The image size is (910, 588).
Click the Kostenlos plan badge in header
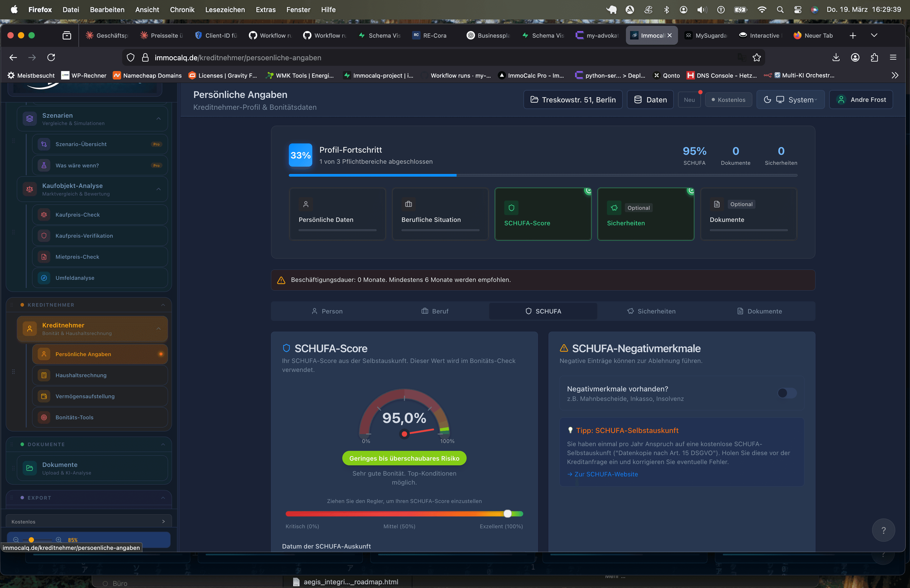(x=729, y=100)
